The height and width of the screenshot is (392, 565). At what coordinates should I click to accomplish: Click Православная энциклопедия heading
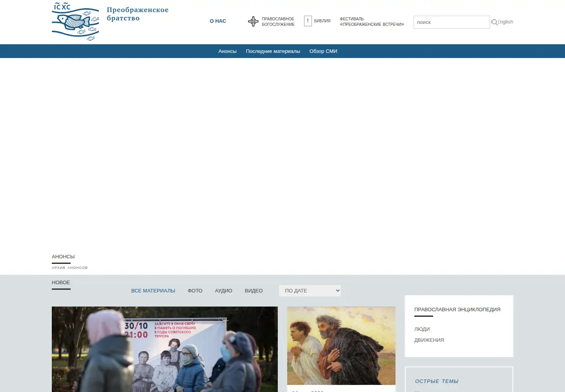tap(457, 310)
